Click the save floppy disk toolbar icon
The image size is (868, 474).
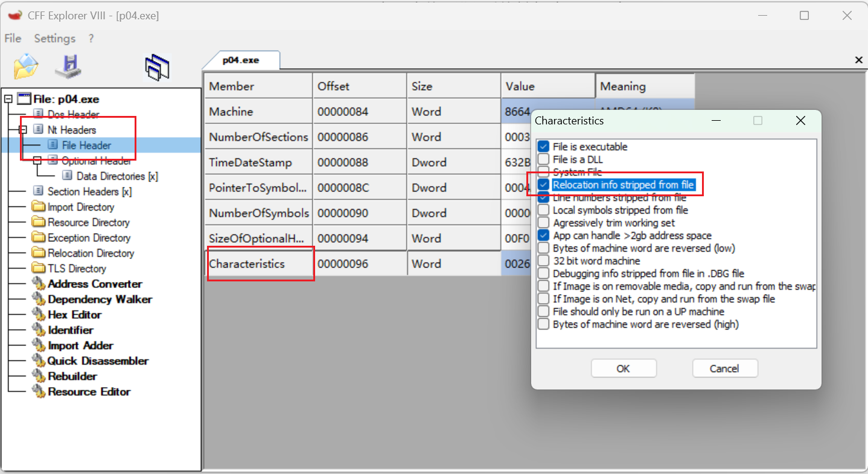coord(68,66)
